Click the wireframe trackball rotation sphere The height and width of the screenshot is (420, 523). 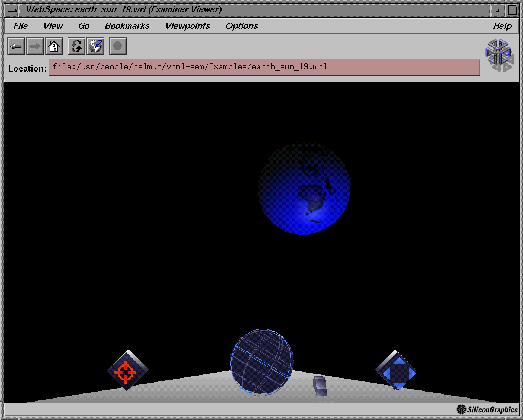tap(262, 363)
